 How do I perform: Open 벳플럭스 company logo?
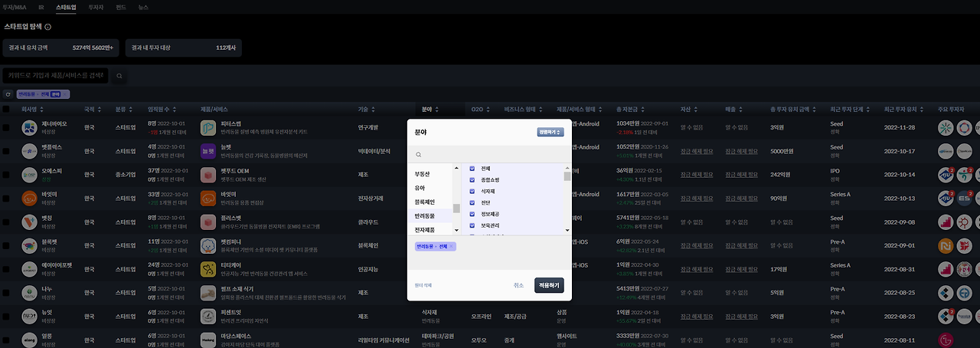point(30,151)
